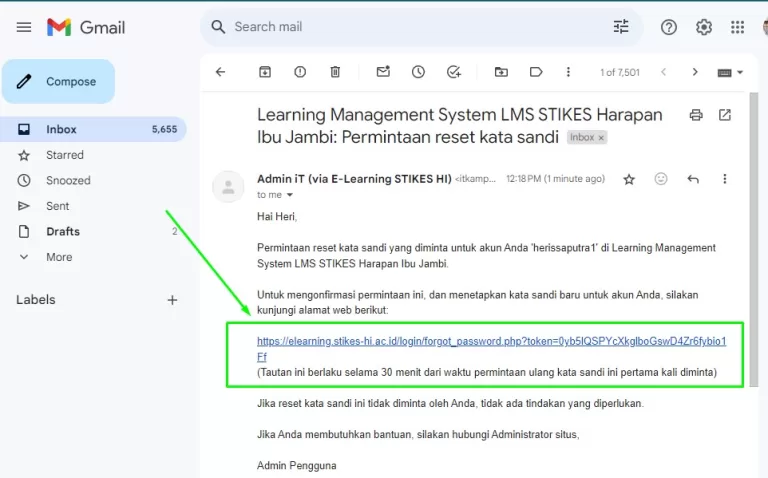Image resolution: width=768 pixels, height=478 pixels.
Task: Add an emoji reaction
Action: point(661,179)
